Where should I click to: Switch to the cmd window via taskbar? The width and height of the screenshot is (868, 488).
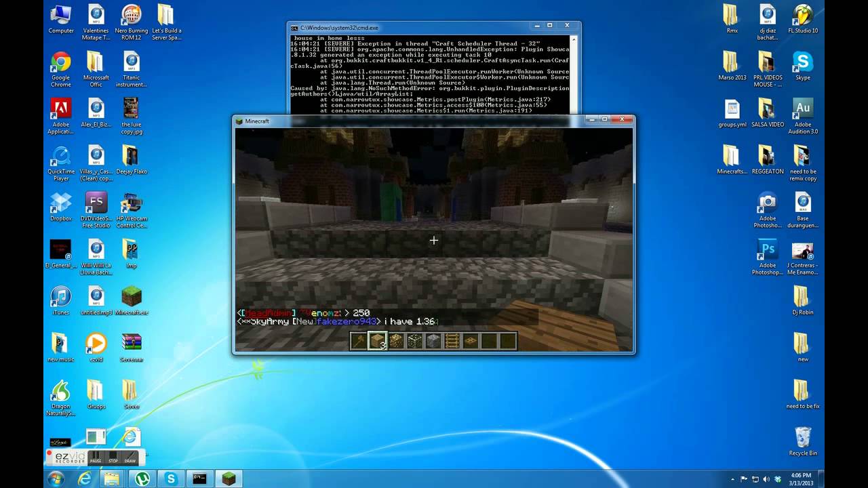(200, 479)
